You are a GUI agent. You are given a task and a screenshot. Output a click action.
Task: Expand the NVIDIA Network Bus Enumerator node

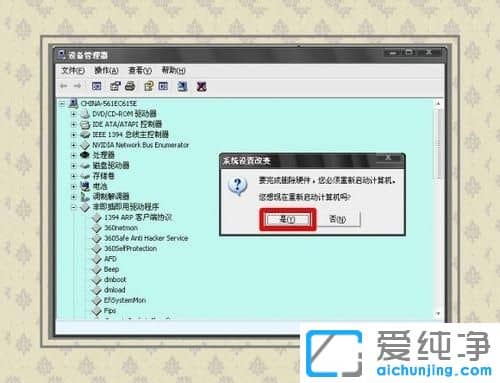click(x=74, y=145)
